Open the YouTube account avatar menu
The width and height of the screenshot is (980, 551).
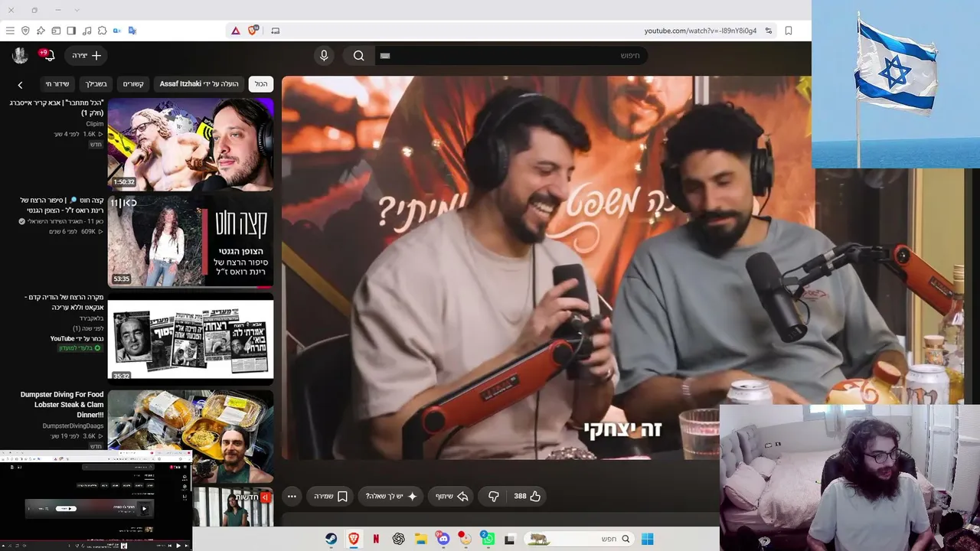pyautogui.click(x=20, y=55)
